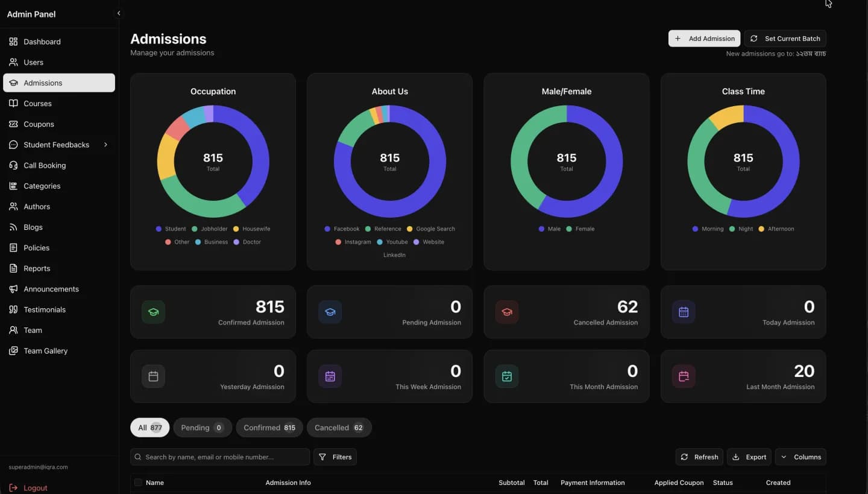Open the Columns dropdown
Viewport: 868px width, 494px height.
tap(800, 457)
